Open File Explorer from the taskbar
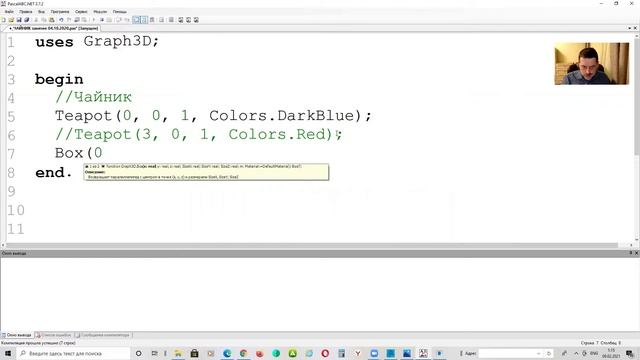This screenshot has width=640, height=360. coord(178,353)
